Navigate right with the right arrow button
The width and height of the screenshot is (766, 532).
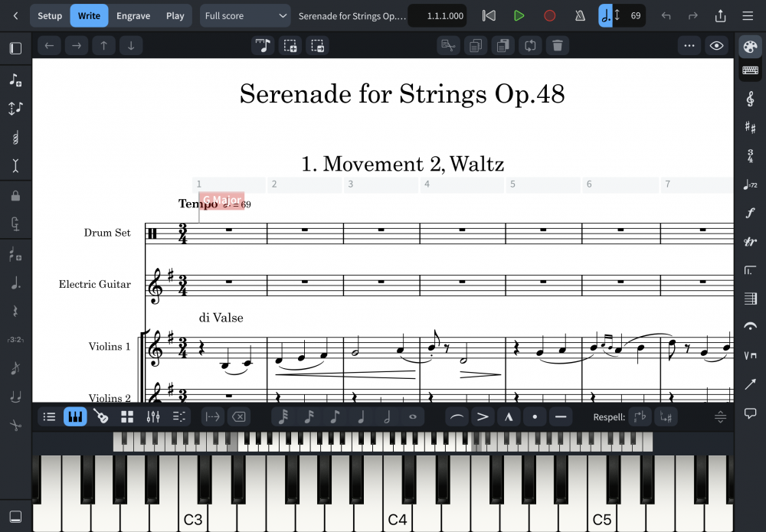click(76, 46)
